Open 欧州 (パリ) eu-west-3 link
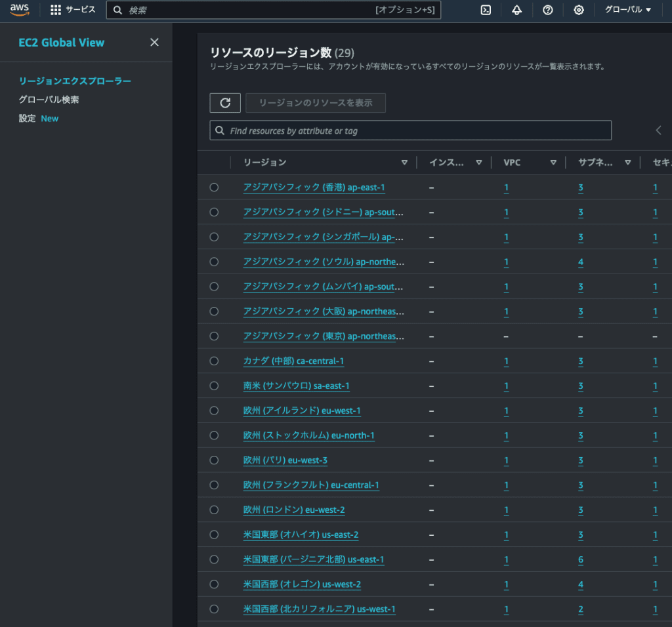The image size is (672, 627). pyautogui.click(x=285, y=460)
